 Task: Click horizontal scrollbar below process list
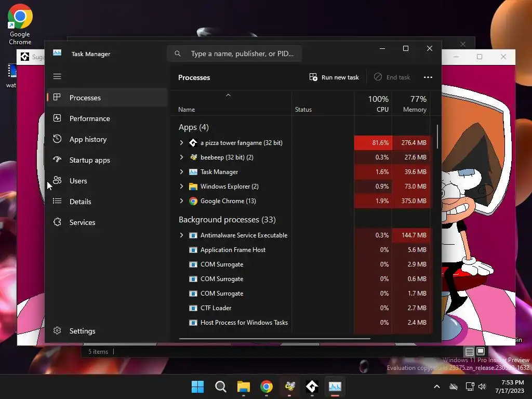click(x=274, y=338)
